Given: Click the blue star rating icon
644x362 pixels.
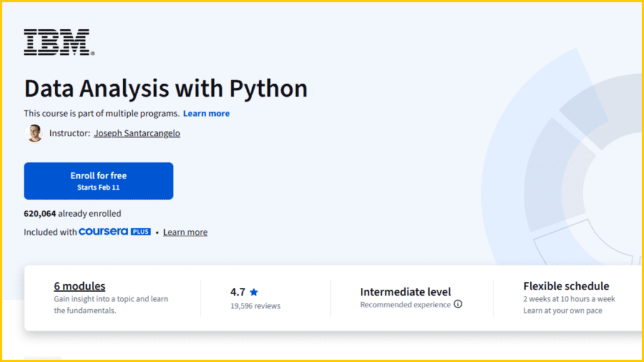Looking at the screenshot, I should tap(254, 291).
